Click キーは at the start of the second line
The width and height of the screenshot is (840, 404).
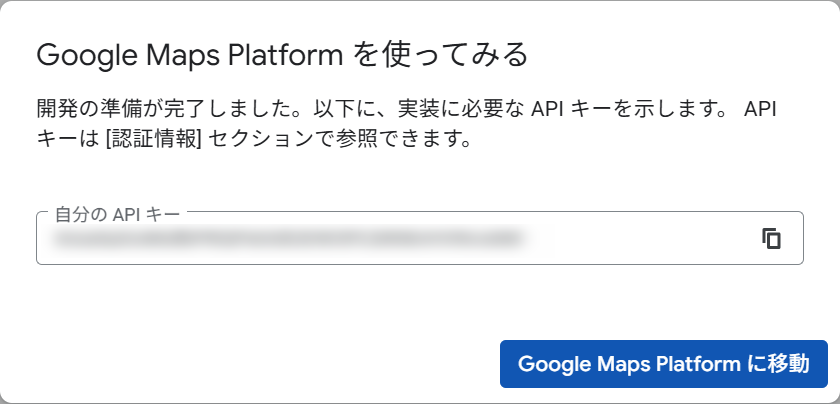[68, 140]
